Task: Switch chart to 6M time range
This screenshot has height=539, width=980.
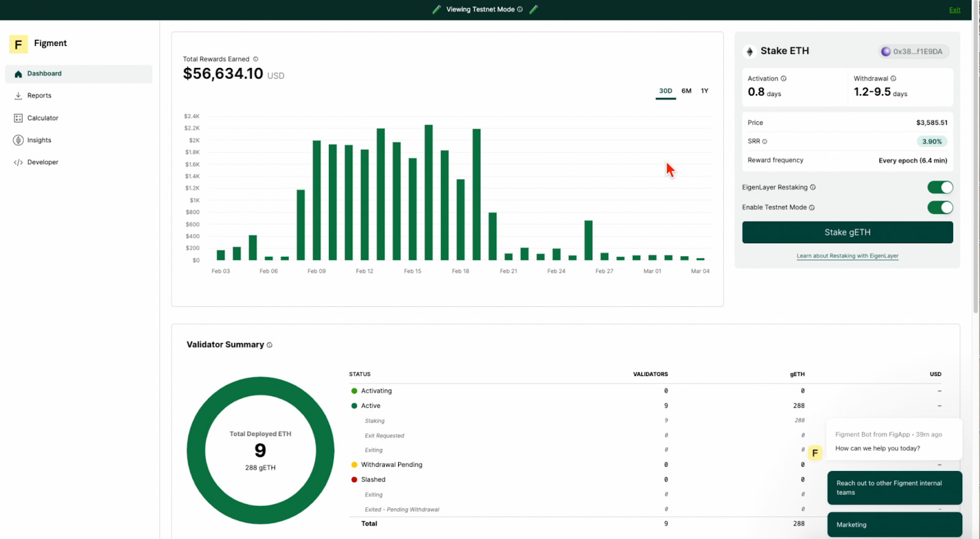Action: tap(686, 91)
